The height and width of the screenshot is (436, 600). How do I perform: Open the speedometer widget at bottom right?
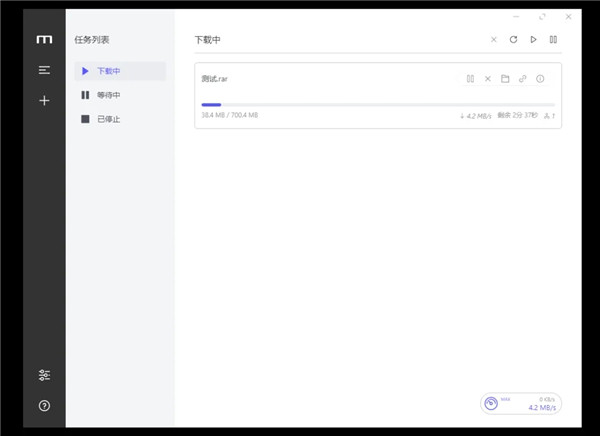(x=521, y=403)
